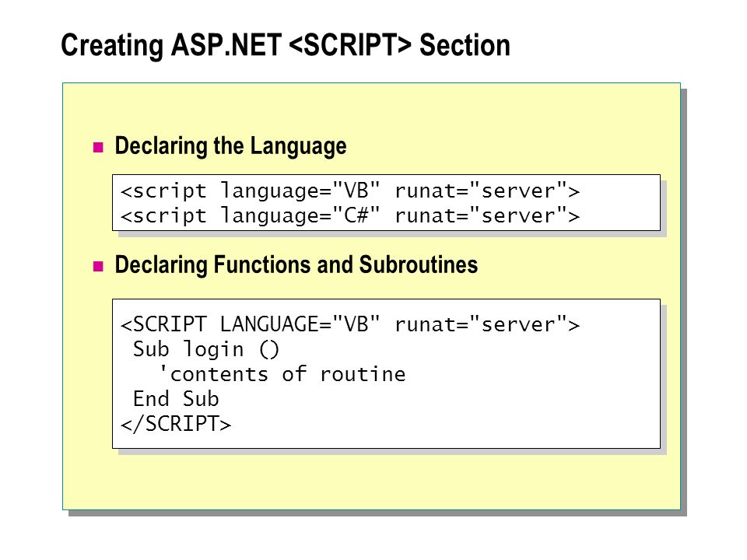
Task: Select the heading Declaring Functions and Subroutines
Action: point(296,265)
